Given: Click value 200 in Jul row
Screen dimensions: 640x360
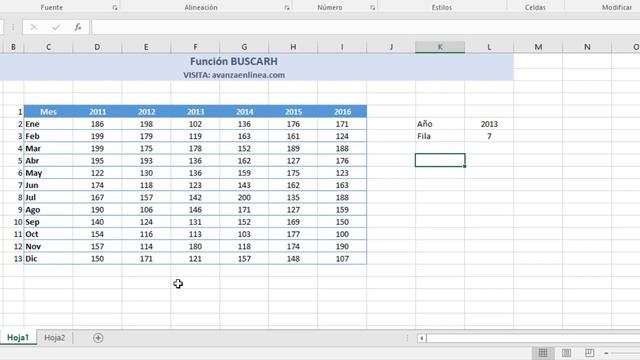Looking at the screenshot, I should pos(244,198).
